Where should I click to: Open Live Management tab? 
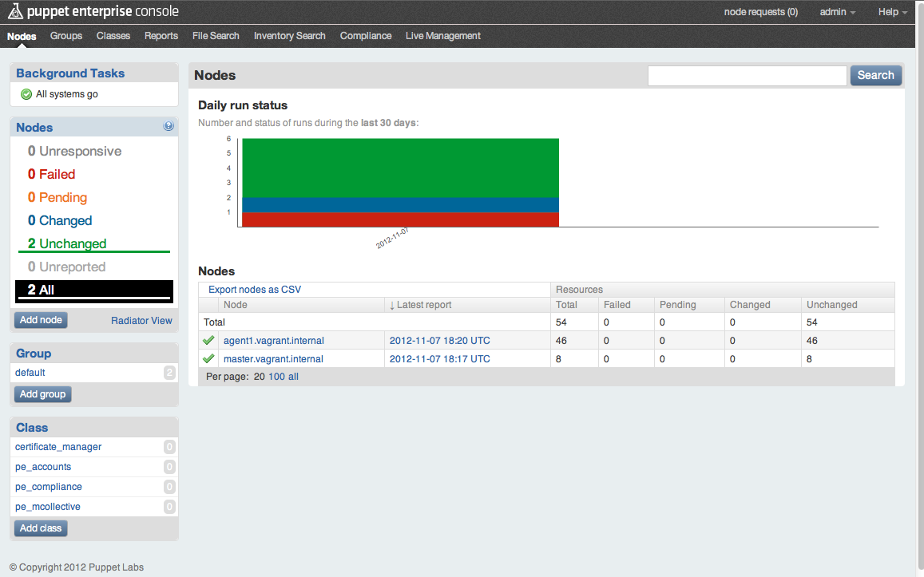(443, 36)
